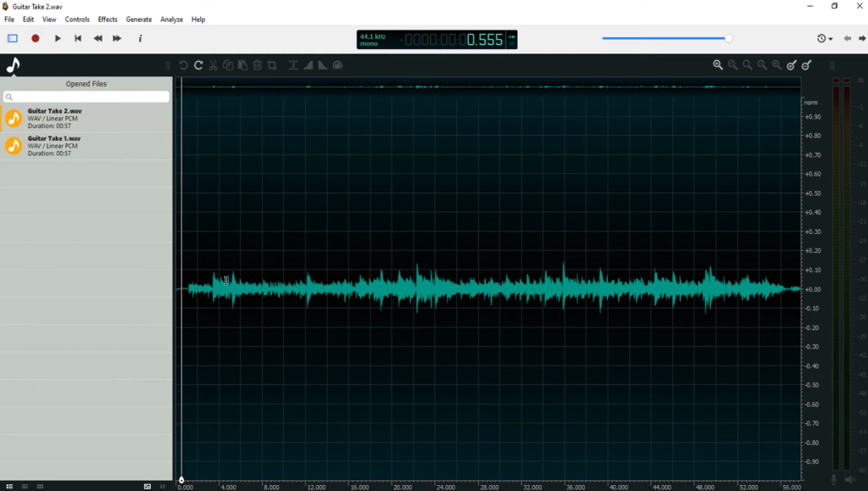Click the zoom to selection magnifier icon

tap(762, 65)
